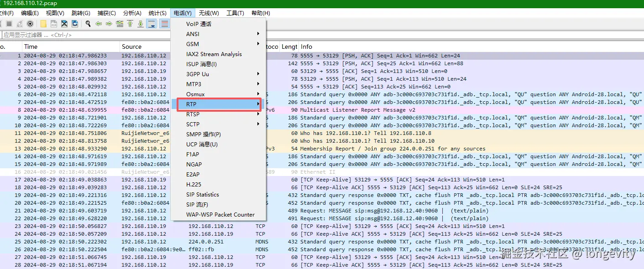Click the stop capture toolbar icon
Viewport: 644px width, 269px height.
9,24
